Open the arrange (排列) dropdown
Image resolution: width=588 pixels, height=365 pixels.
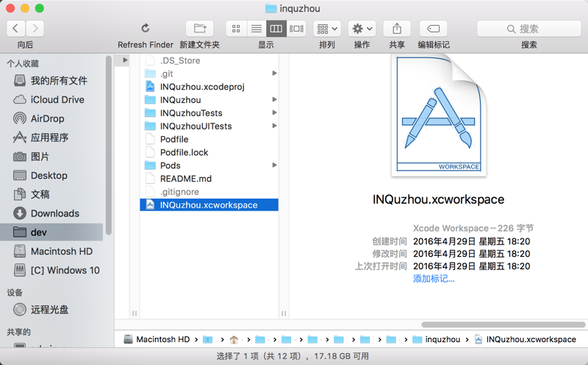327,29
